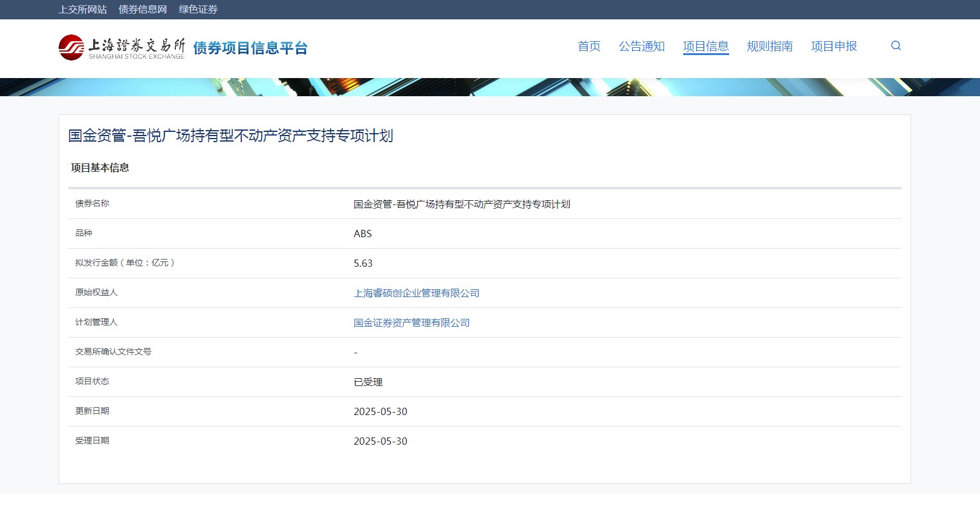Click the 项目状态 row label
Viewport: 980px width, 507px height.
click(x=92, y=381)
